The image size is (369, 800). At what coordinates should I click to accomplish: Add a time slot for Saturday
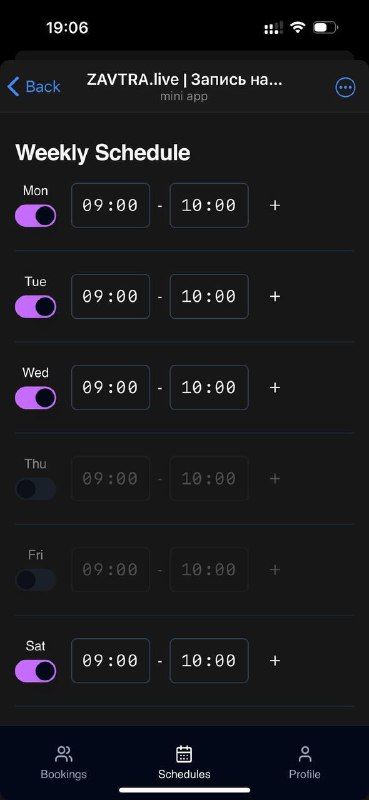pos(275,661)
